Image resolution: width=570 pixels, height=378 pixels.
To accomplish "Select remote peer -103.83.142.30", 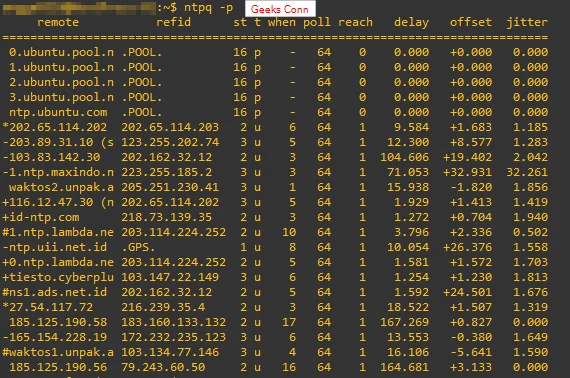I will tap(51, 157).
